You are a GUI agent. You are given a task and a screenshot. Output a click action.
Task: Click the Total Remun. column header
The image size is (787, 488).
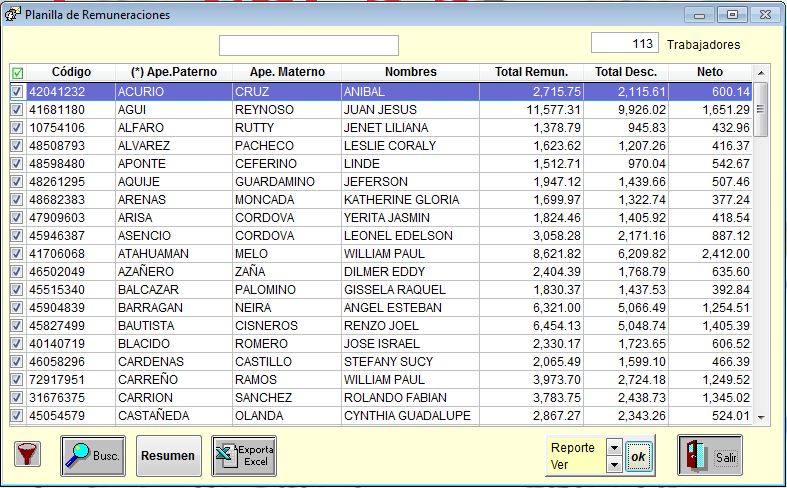531,72
